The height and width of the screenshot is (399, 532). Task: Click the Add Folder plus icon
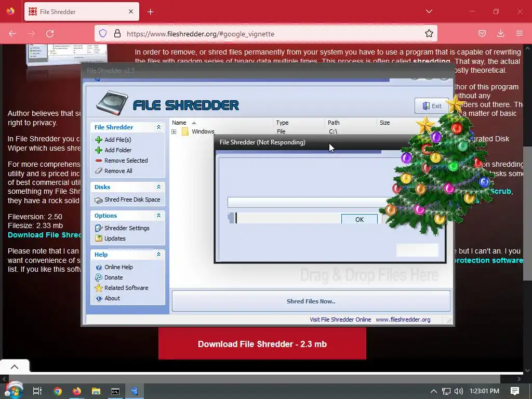pyautogui.click(x=98, y=150)
